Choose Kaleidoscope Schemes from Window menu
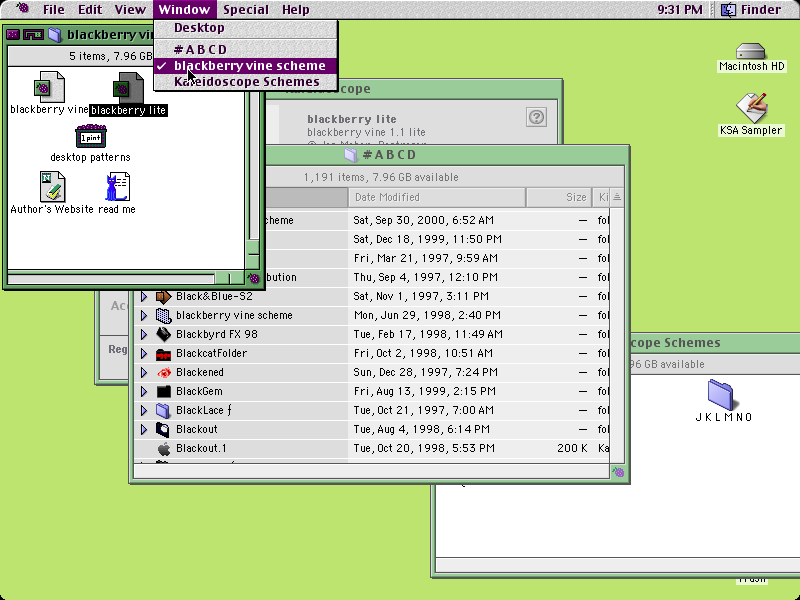 [x=245, y=82]
